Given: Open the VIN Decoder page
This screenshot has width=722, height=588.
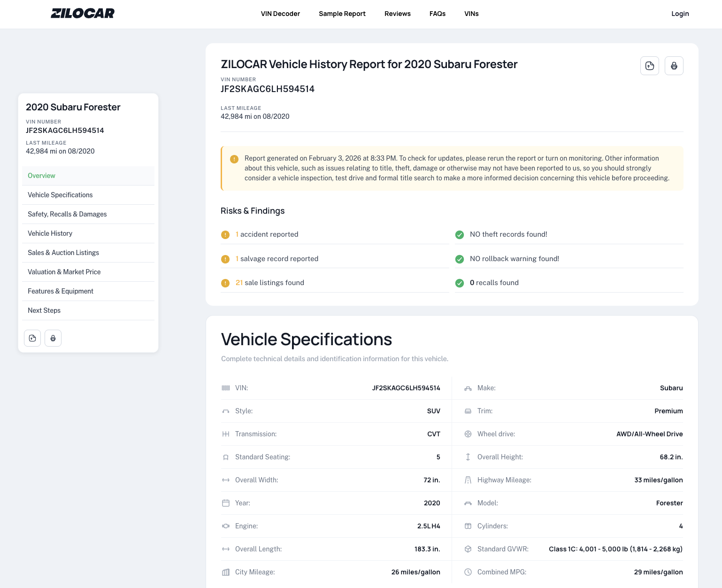Looking at the screenshot, I should click(280, 14).
